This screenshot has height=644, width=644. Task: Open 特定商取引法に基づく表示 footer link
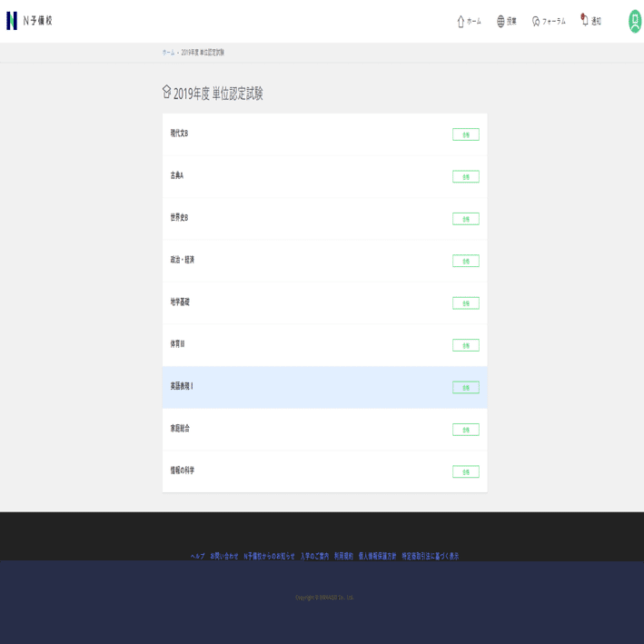click(430, 556)
